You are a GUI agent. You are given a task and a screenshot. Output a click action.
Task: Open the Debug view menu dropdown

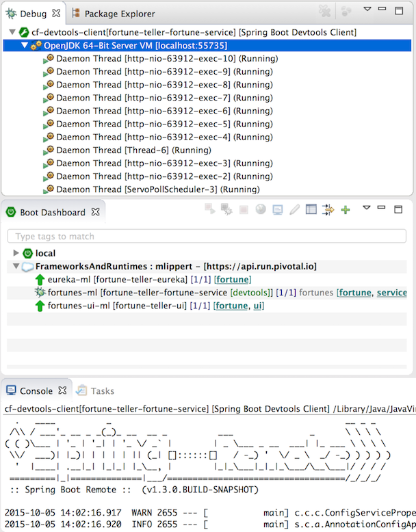click(367, 10)
